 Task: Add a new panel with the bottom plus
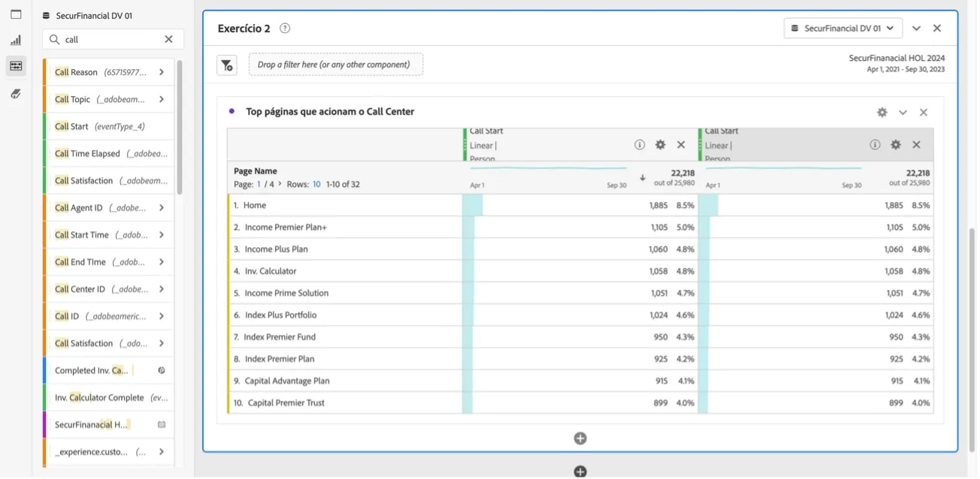(580, 472)
